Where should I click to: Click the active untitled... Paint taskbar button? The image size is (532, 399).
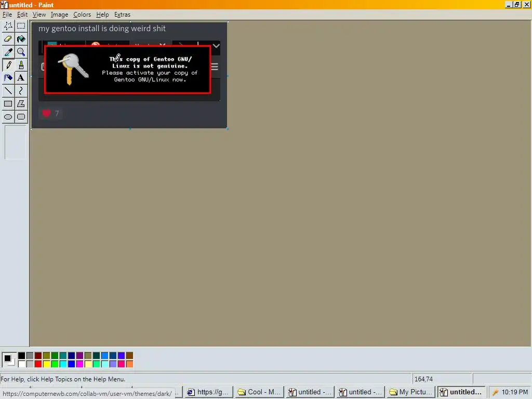pos(461,392)
